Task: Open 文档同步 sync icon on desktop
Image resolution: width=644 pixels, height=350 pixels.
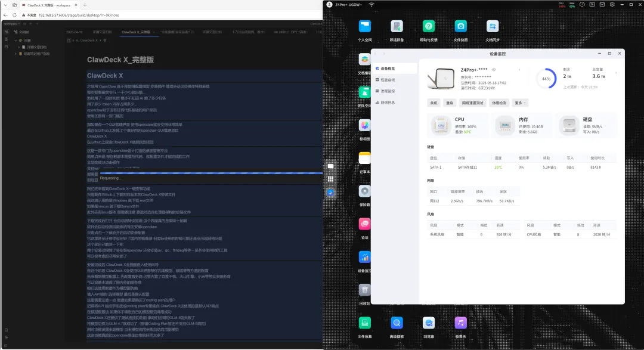Action: (x=493, y=27)
